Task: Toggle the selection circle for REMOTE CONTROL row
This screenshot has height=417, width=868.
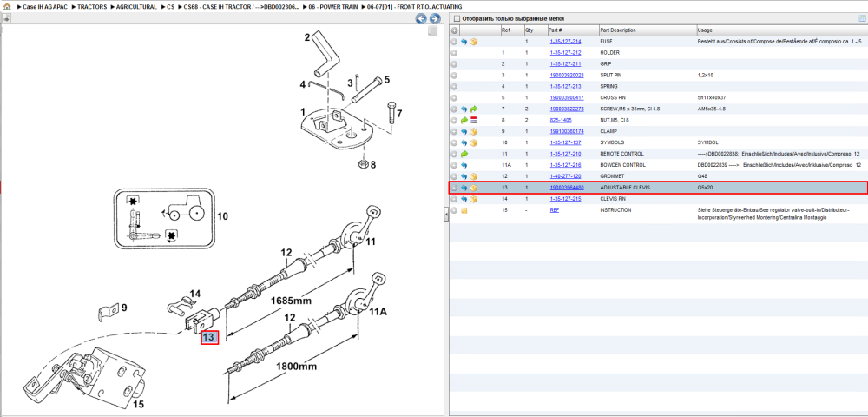Action: pos(455,154)
